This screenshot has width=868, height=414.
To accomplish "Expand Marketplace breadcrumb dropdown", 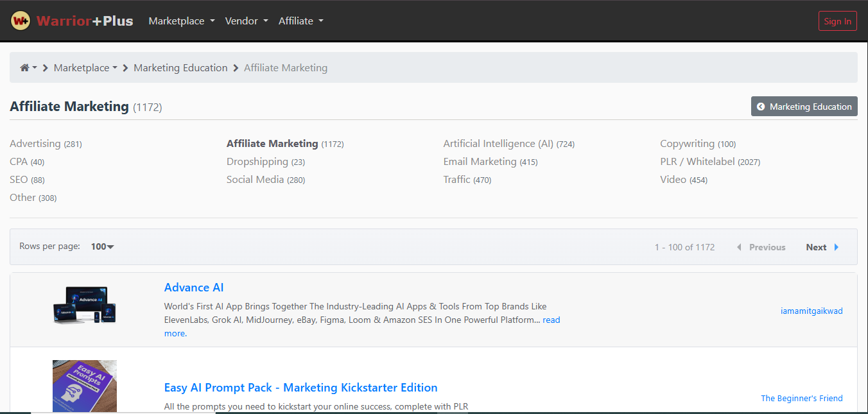I will pyautogui.click(x=85, y=68).
